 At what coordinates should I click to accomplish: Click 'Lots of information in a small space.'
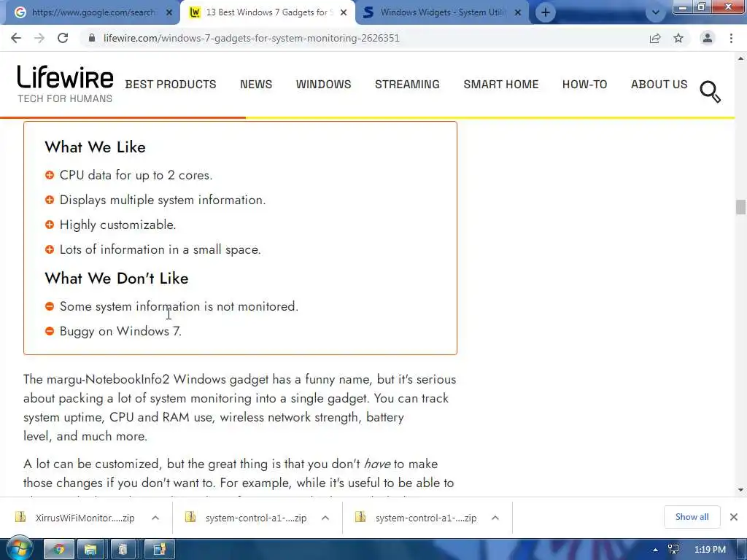pyautogui.click(x=160, y=249)
